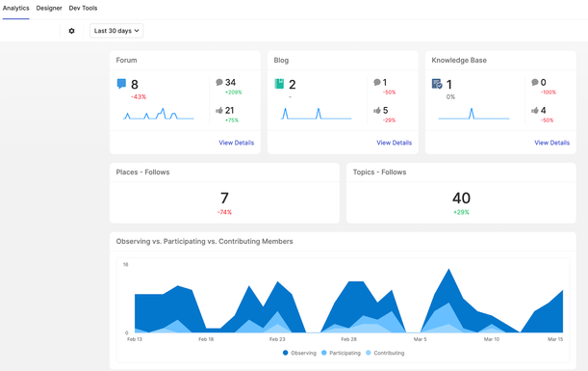Click the Observing vs. Participating chart title

[x=204, y=241]
